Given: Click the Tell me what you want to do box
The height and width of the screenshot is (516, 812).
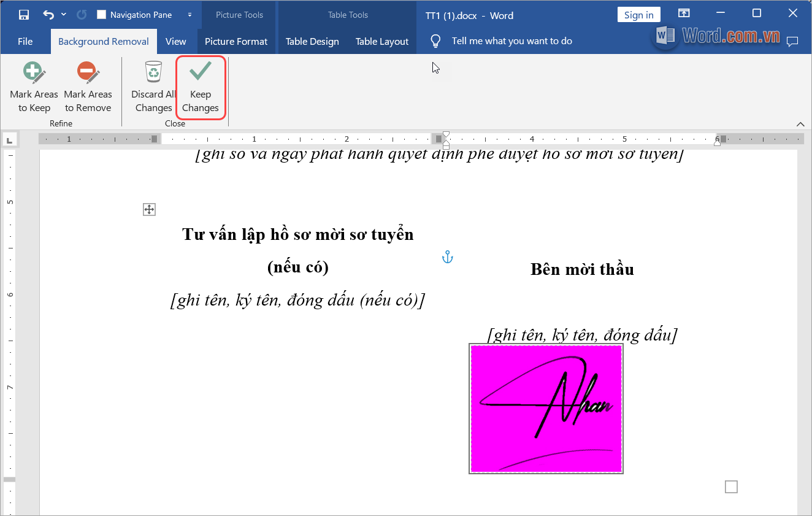Looking at the screenshot, I should click(512, 41).
